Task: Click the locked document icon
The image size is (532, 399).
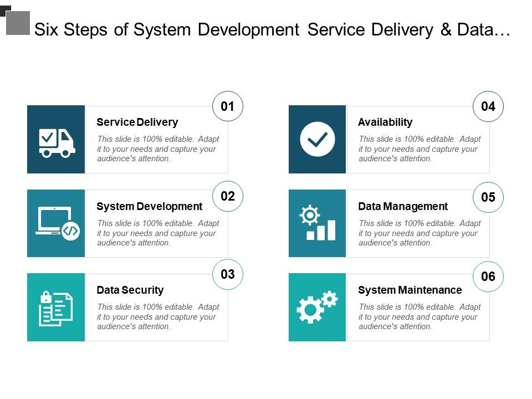Action: point(56,309)
